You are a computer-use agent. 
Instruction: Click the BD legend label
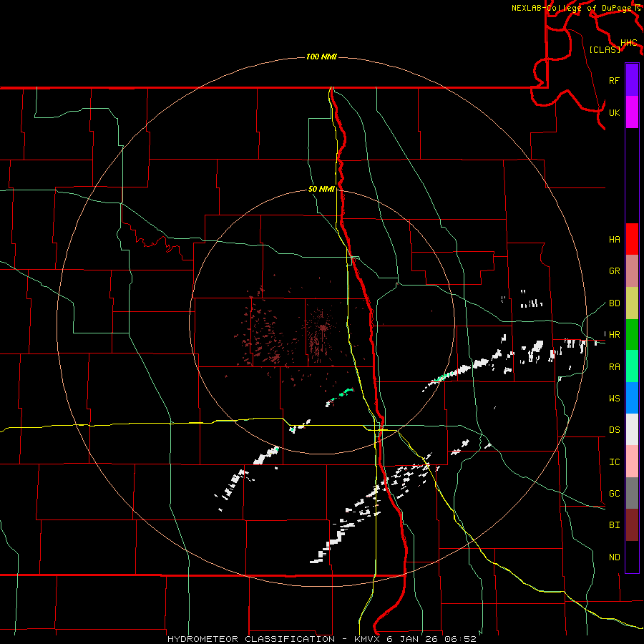tap(614, 303)
